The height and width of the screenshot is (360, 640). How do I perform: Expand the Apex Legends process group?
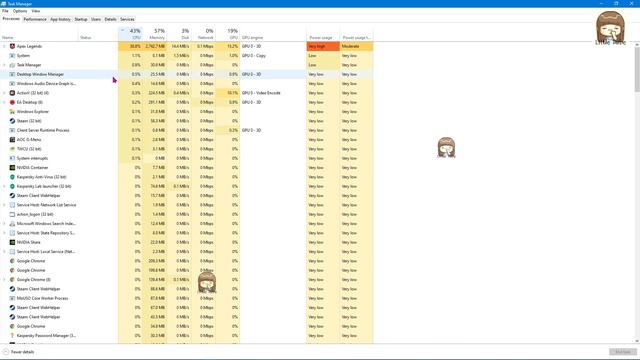pos(4,47)
